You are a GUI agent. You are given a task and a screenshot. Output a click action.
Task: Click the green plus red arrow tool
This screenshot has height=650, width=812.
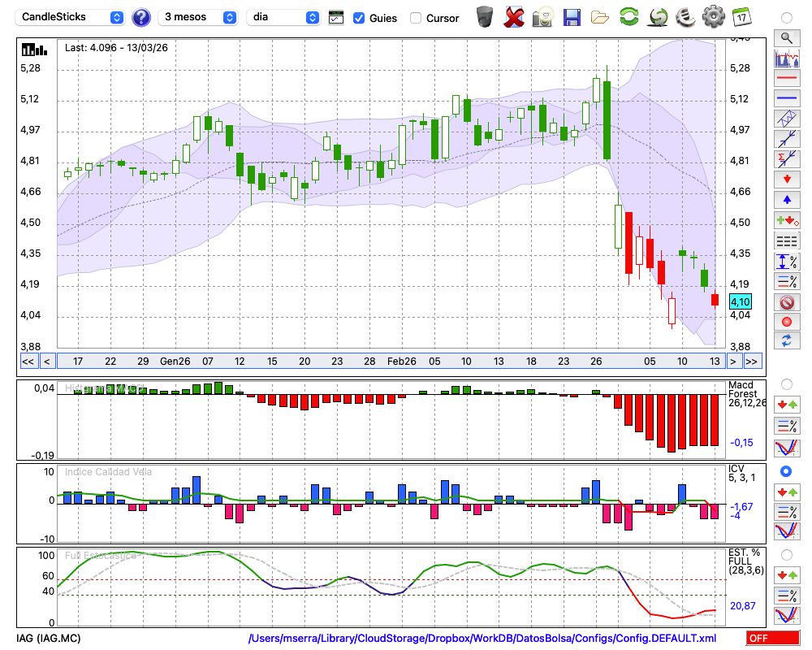[787, 220]
